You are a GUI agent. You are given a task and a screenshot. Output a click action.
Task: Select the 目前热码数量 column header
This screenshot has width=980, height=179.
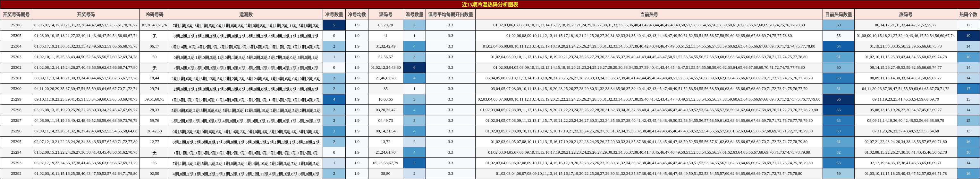coord(839,14)
